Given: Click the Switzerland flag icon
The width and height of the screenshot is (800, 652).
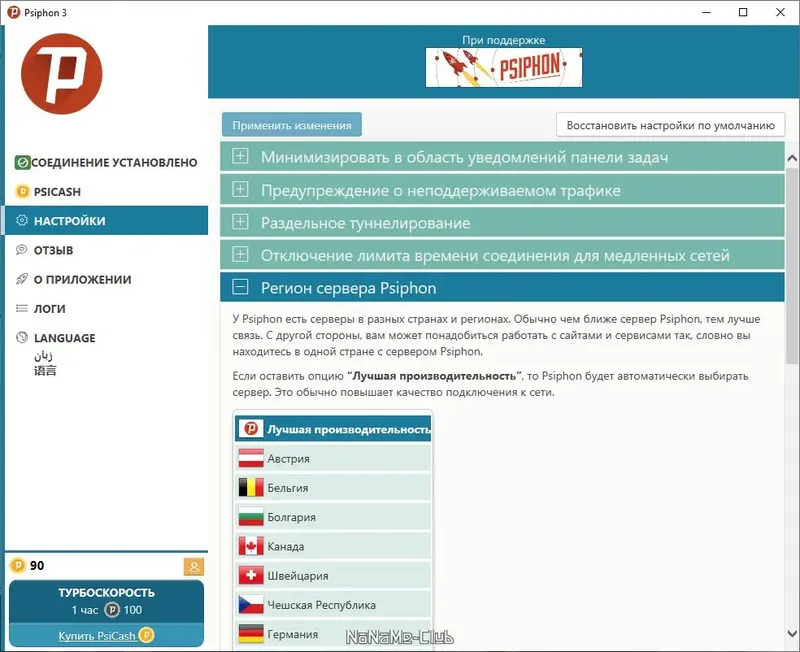Looking at the screenshot, I should pos(251,575).
